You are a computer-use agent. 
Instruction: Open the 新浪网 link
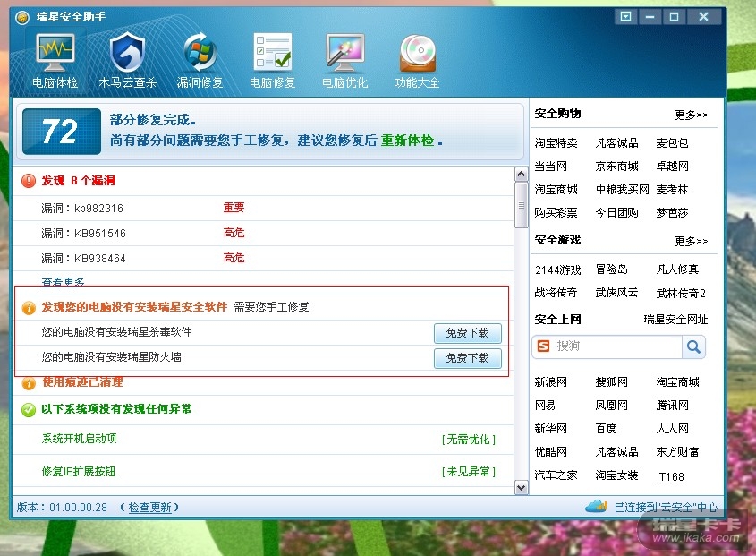click(x=550, y=382)
